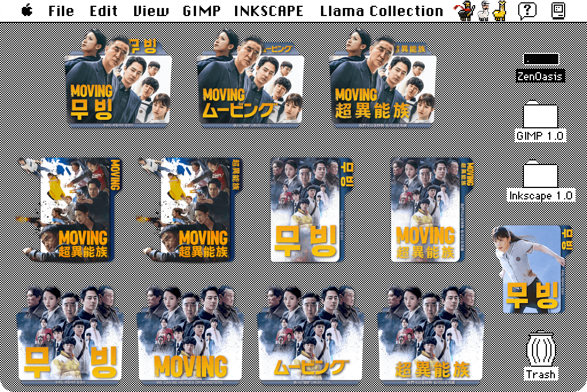The width and height of the screenshot is (587, 392).
Task: Click the yellow llama menu bar icon
Action: [x=499, y=10]
